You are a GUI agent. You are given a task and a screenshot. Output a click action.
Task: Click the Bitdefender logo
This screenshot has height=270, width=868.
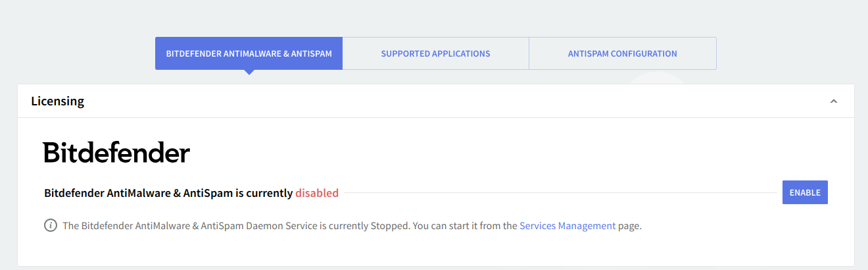[x=116, y=153]
